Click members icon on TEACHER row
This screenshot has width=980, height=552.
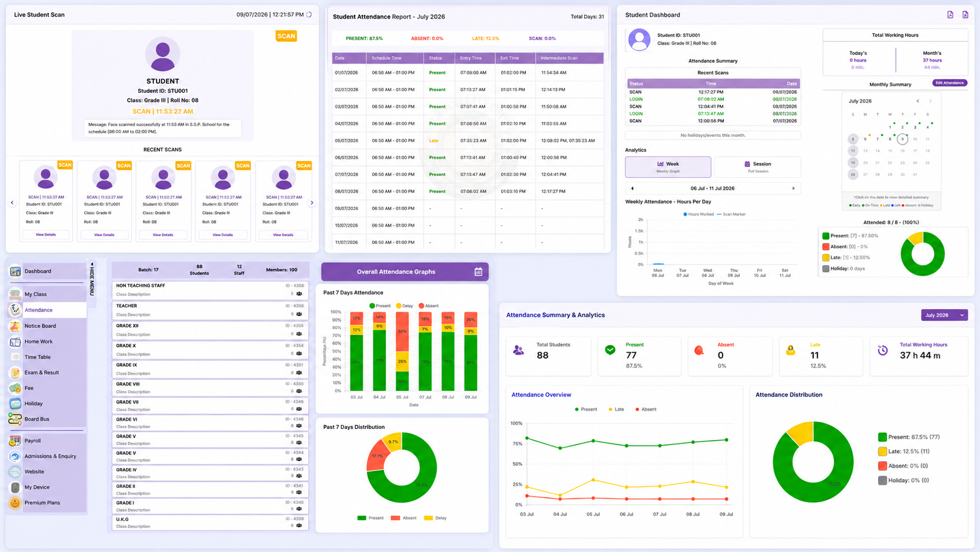point(300,314)
